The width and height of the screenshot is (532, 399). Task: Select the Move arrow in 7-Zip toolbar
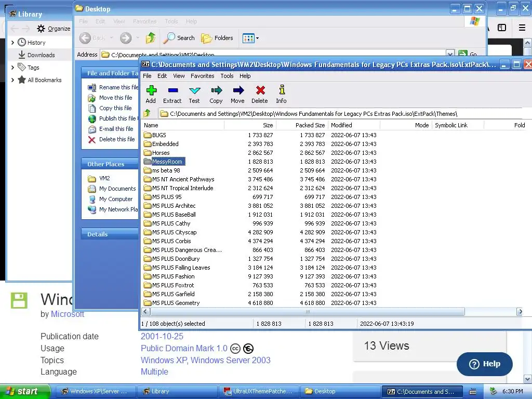pyautogui.click(x=237, y=94)
